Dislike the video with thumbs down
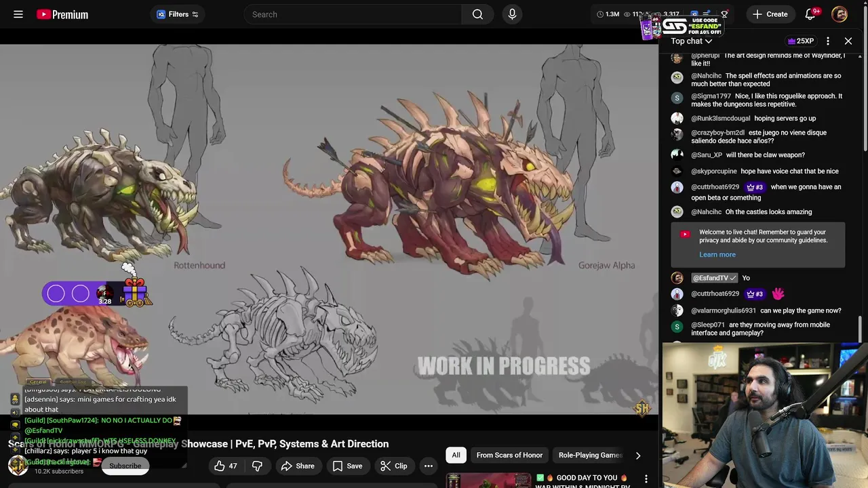 tap(257, 466)
